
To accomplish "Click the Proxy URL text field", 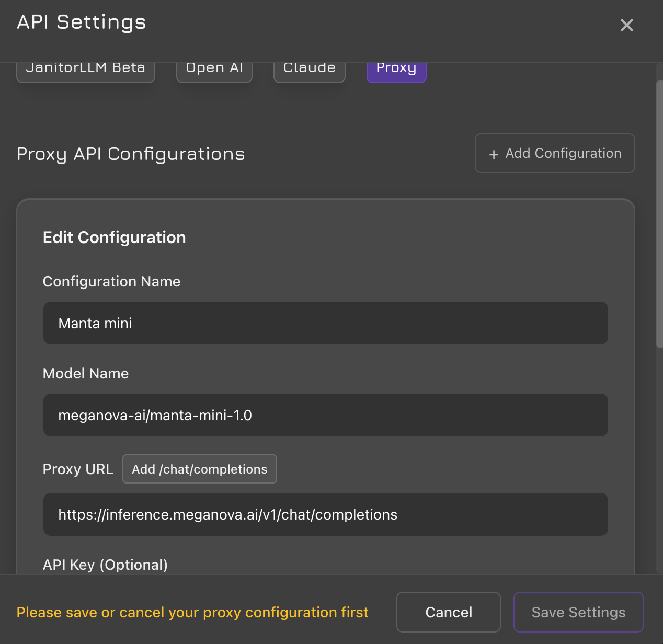I will 325,514.
